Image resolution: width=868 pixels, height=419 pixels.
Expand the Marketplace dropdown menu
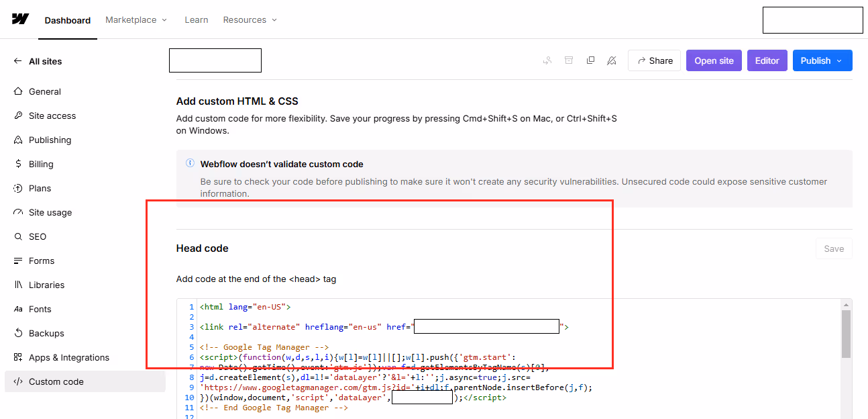tap(136, 20)
